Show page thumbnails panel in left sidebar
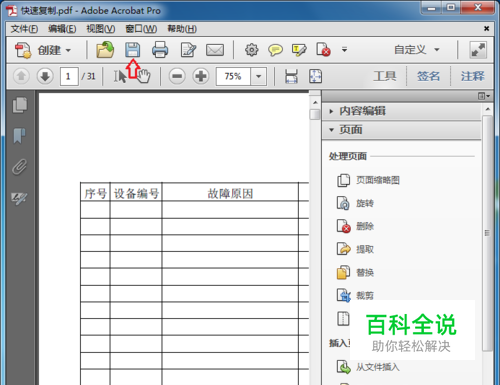The width and height of the screenshot is (500, 385). (x=20, y=105)
